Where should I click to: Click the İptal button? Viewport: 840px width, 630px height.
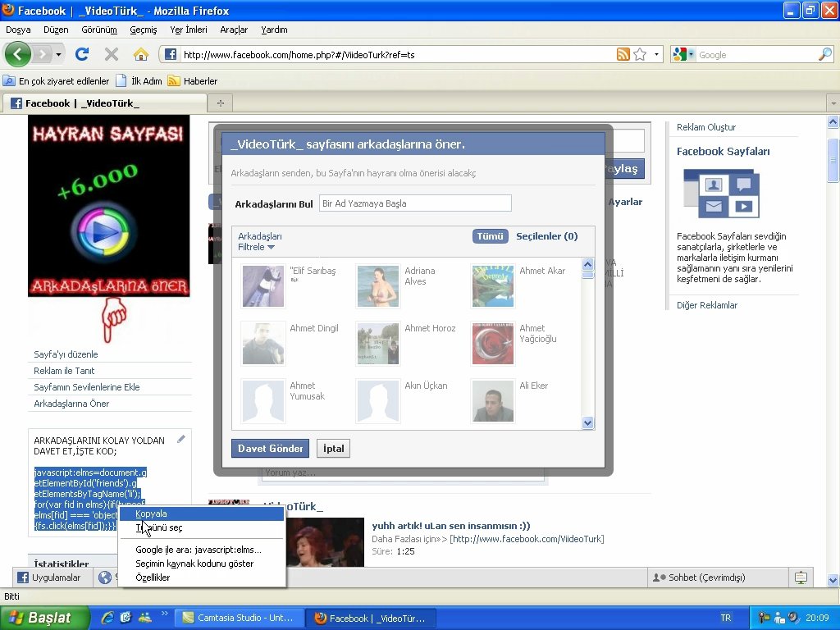[333, 449]
